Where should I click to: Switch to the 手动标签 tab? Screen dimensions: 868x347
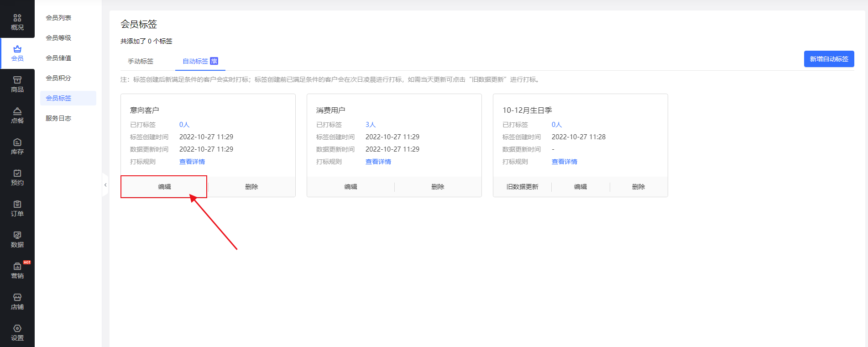click(x=141, y=61)
